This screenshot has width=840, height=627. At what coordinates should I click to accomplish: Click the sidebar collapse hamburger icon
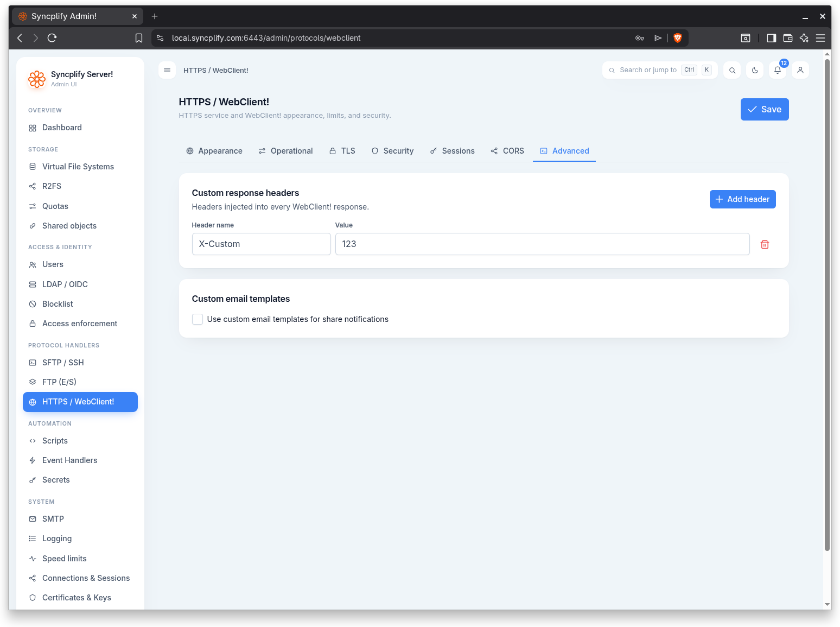167,70
